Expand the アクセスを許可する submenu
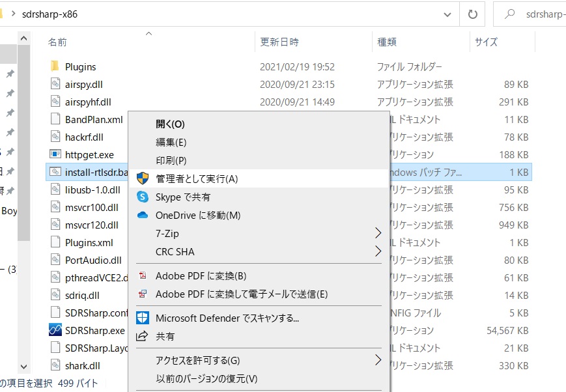The image size is (566, 392). pyautogui.click(x=378, y=360)
